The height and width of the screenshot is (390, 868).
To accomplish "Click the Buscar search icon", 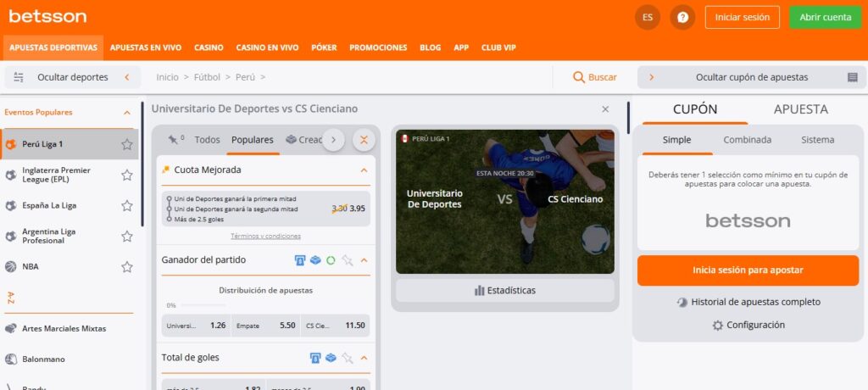I will coord(579,77).
